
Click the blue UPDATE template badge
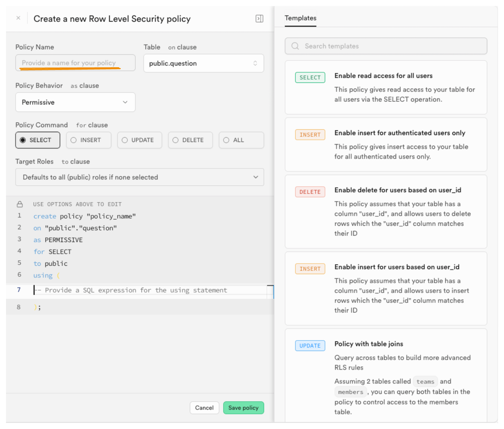(x=310, y=346)
